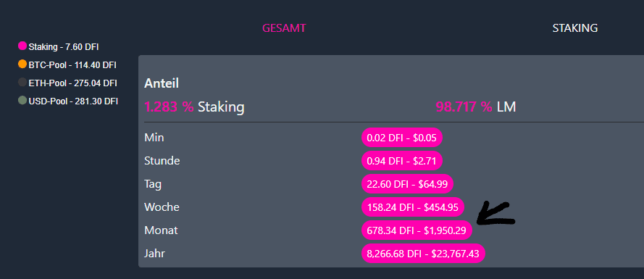The width and height of the screenshot is (644, 279).
Task: Switch to the GESAMT tab
Action: click(284, 28)
